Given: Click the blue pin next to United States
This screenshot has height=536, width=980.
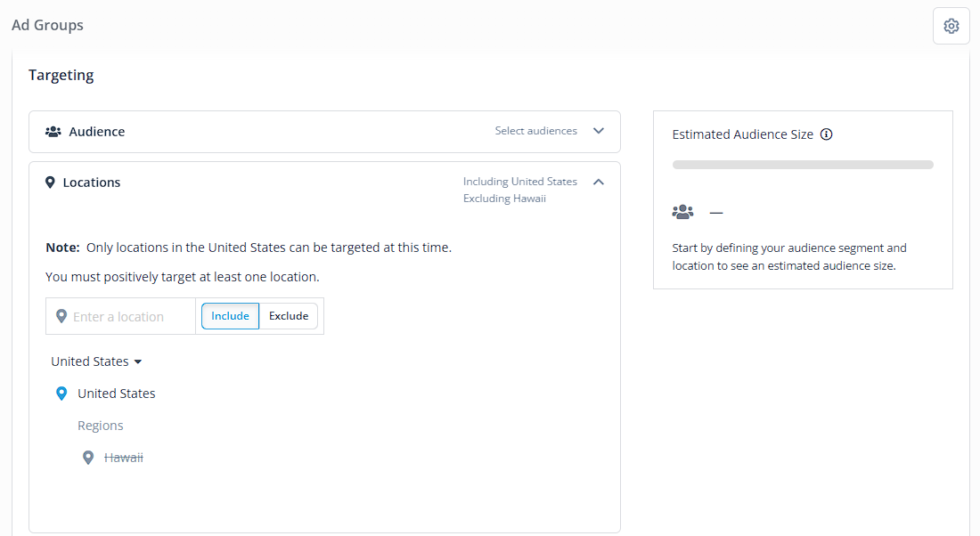Looking at the screenshot, I should pyautogui.click(x=61, y=394).
